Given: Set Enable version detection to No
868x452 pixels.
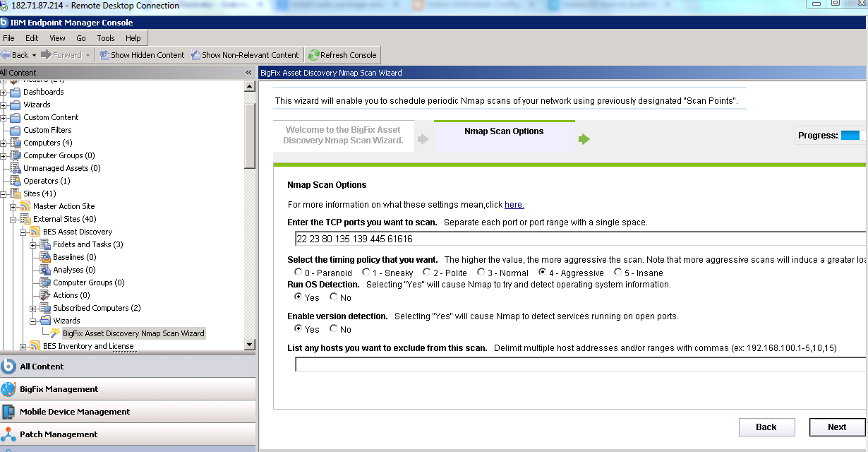Looking at the screenshot, I should click(x=333, y=328).
